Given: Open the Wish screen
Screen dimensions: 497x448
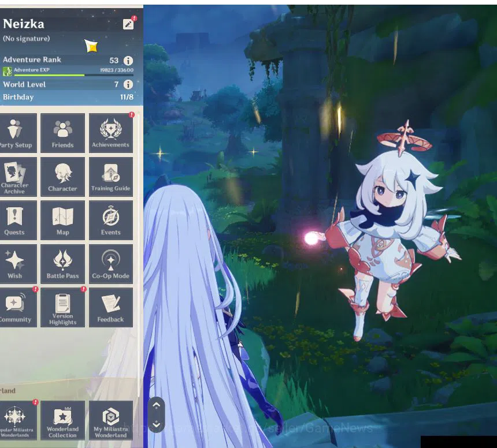Looking at the screenshot, I should click(x=18, y=264).
